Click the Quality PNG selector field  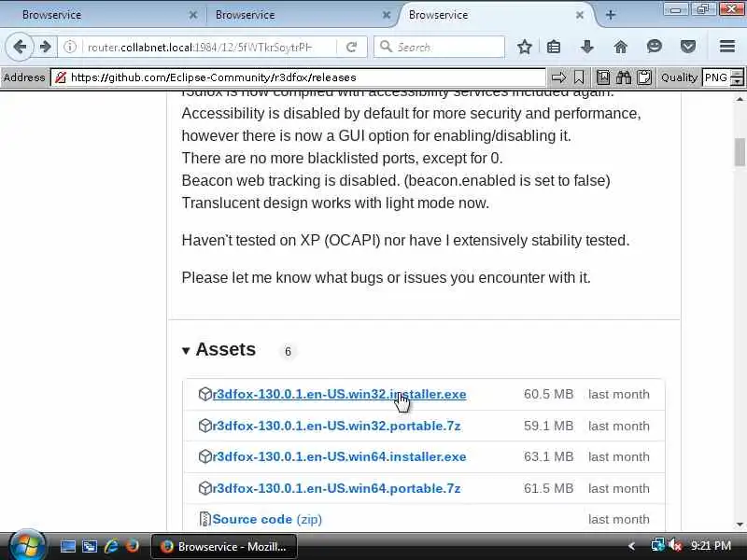[x=716, y=77]
